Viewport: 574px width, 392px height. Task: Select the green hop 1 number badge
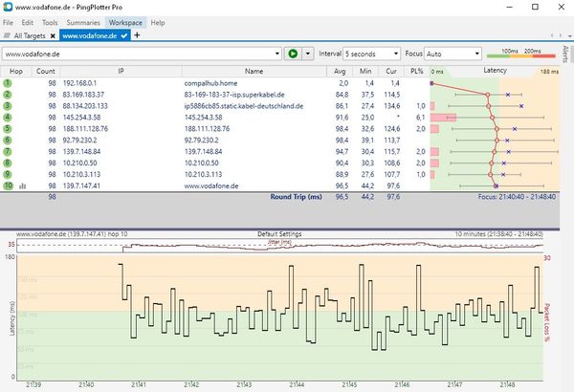8,83
